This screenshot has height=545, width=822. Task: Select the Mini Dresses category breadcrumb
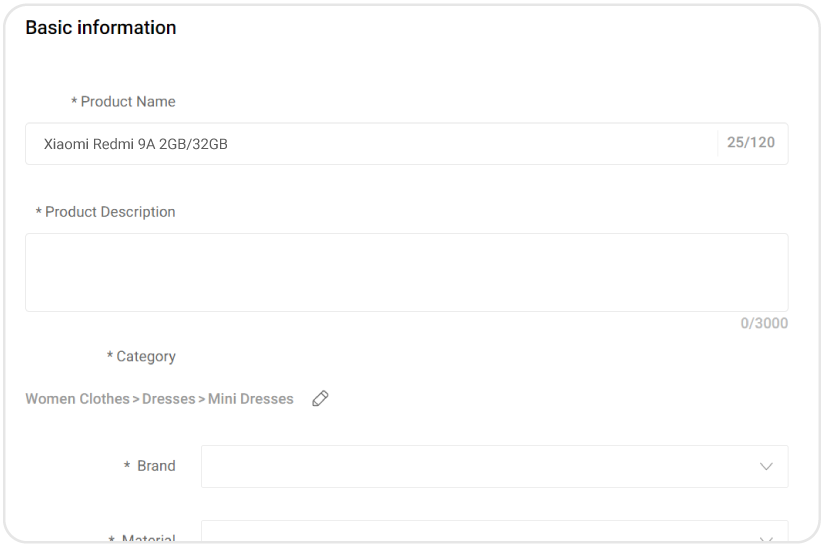250,398
